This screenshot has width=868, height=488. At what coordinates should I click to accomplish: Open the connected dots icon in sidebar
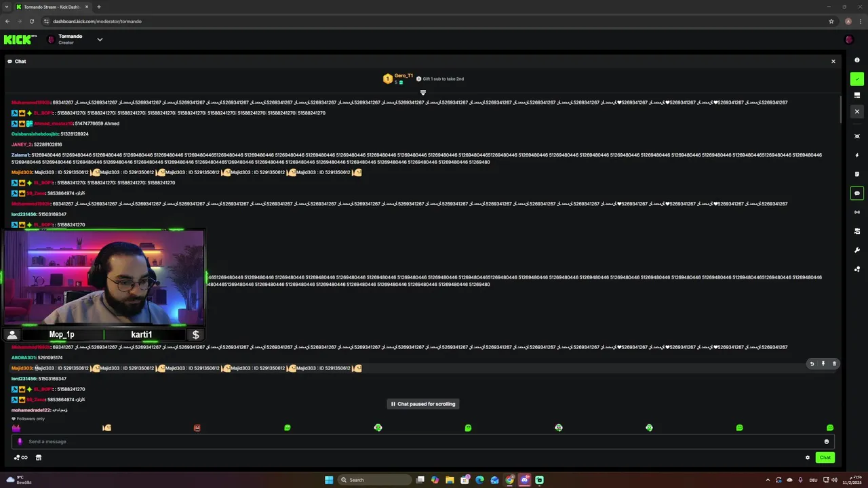pyautogui.click(x=856, y=269)
